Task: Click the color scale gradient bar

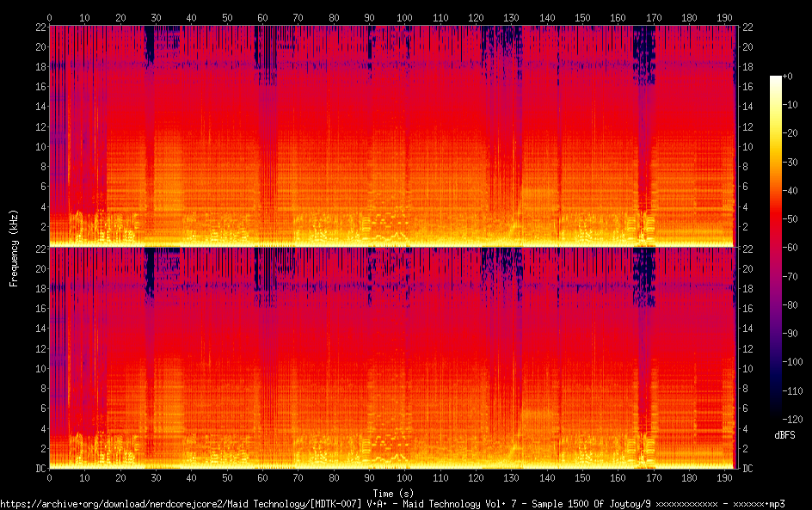Action: coord(776,249)
